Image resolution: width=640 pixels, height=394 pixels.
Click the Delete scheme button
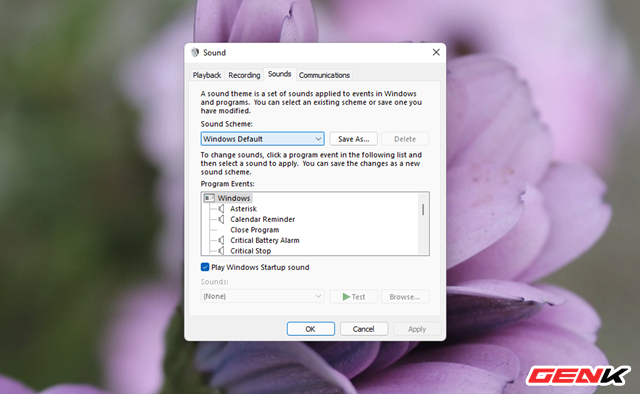click(x=405, y=139)
